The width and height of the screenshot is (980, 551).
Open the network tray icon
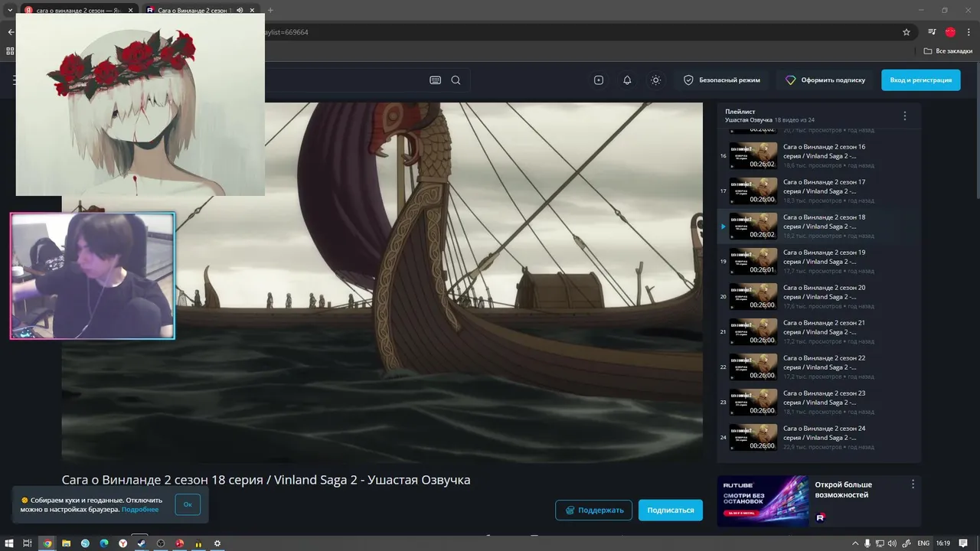(881, 543)
